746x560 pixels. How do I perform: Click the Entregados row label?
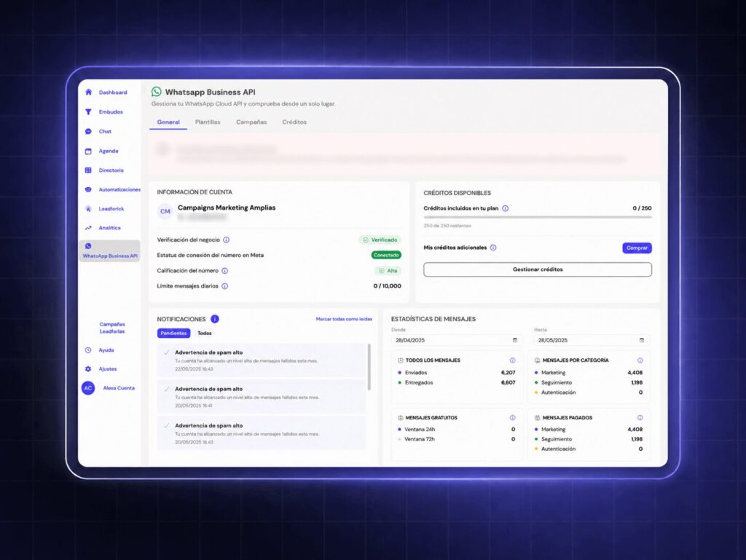tap(419, 383)
